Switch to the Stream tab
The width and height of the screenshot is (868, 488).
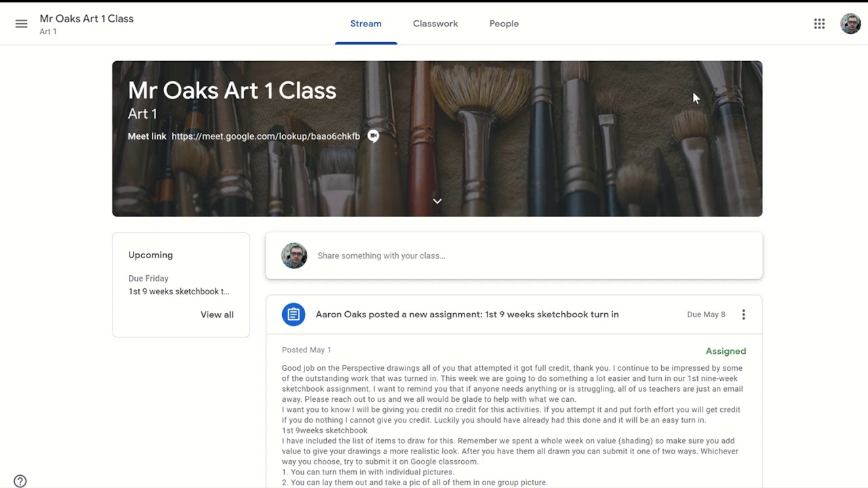pos(366,24)
